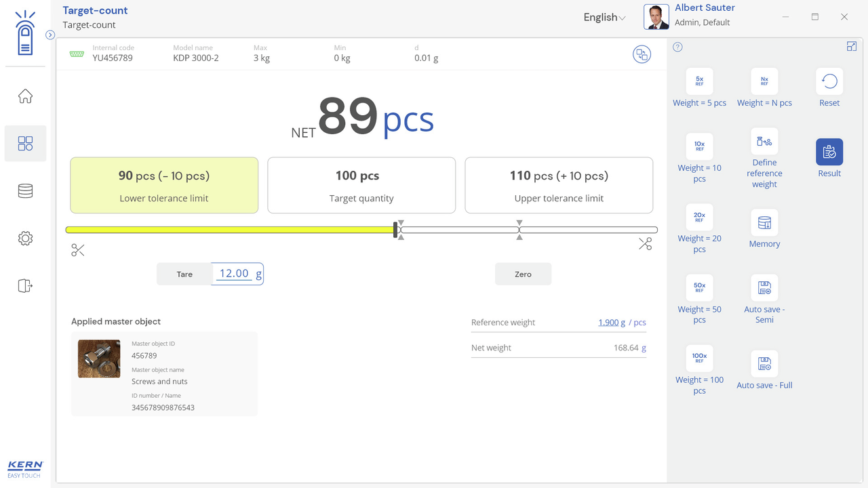Set reference Weight = 100 pcs
Viewport: 868px width, 488px height.
[699, 359]
